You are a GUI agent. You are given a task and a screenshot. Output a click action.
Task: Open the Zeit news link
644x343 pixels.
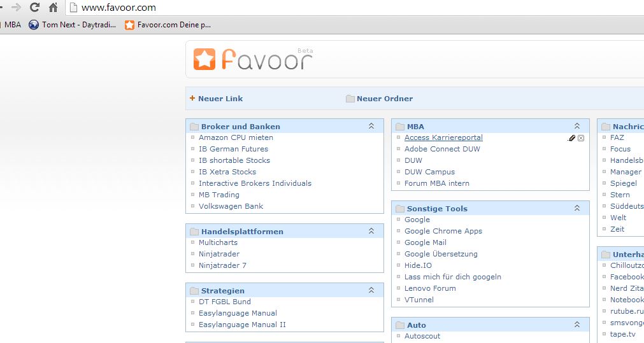click(617, 229)
